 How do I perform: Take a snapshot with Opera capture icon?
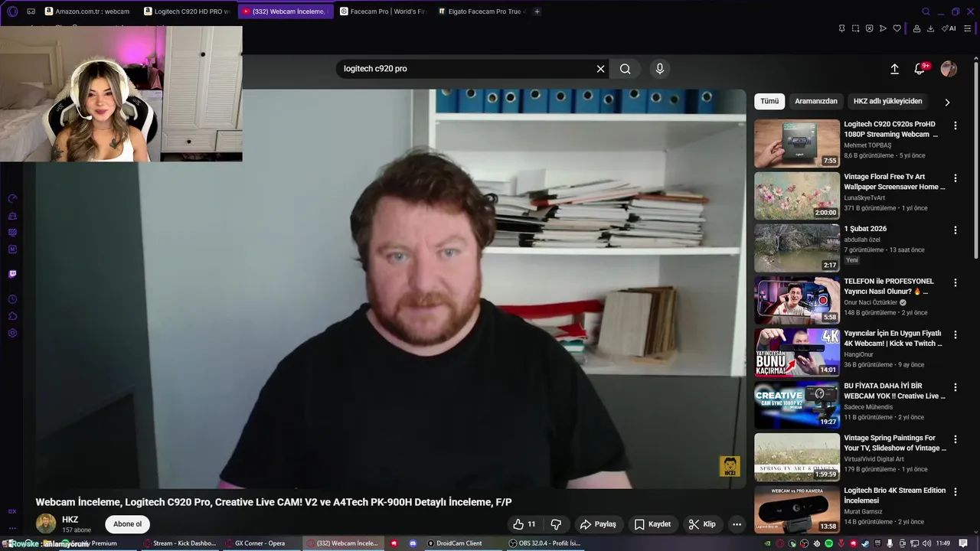(855, 28)
